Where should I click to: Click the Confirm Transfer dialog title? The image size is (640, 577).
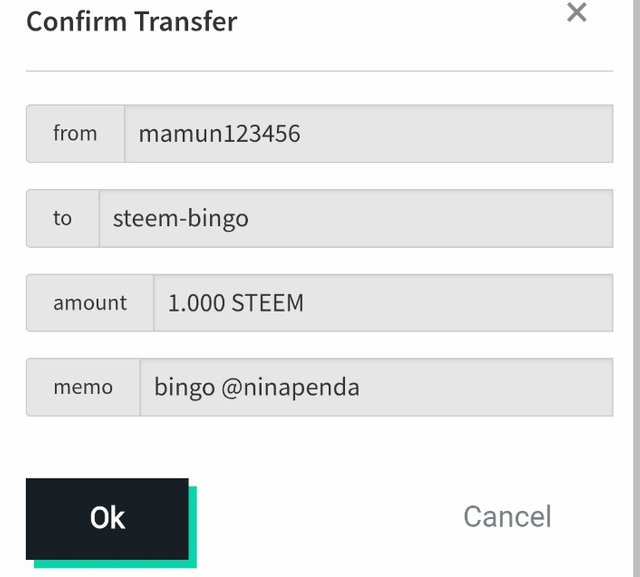(x=131, y=21)
